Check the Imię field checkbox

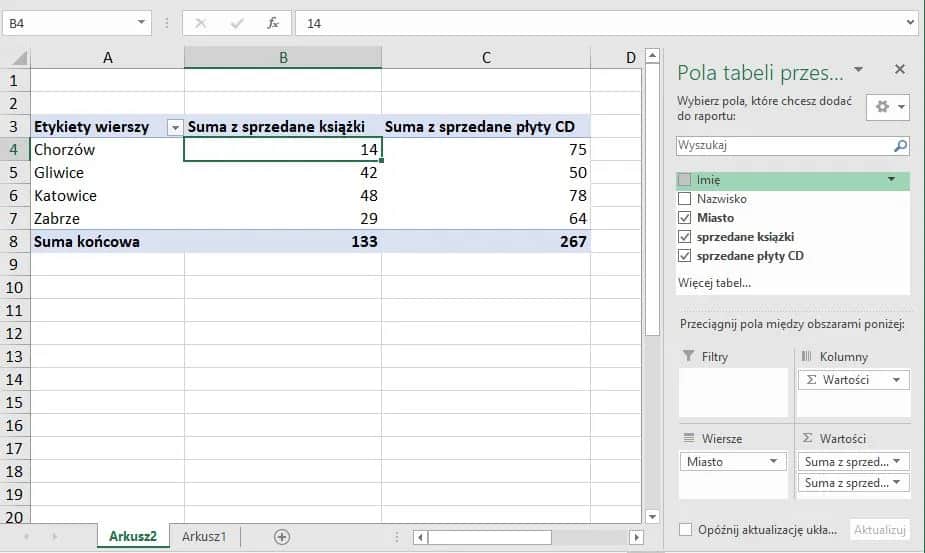click(x=684, y=180)
